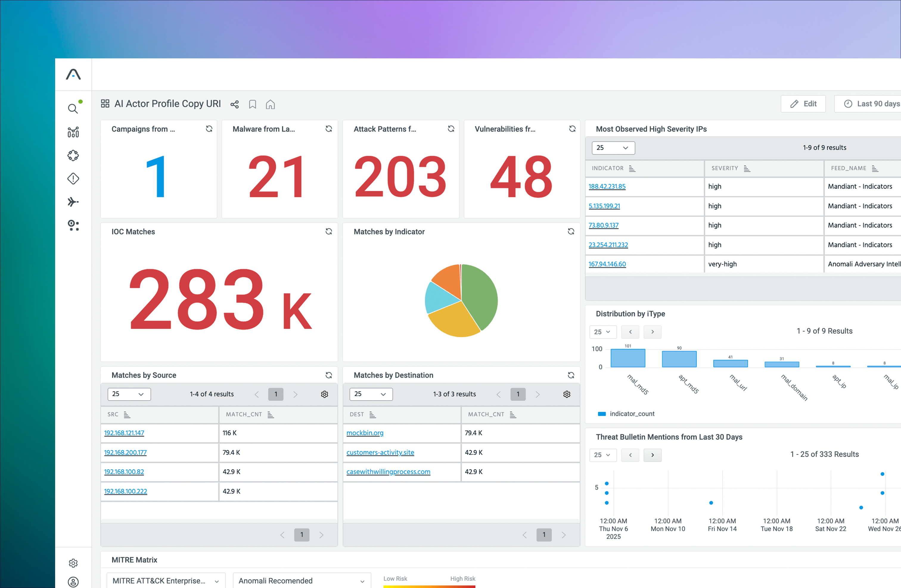Refresh the IOC Matches widget

pyautogui.click(x=329, y=231)
